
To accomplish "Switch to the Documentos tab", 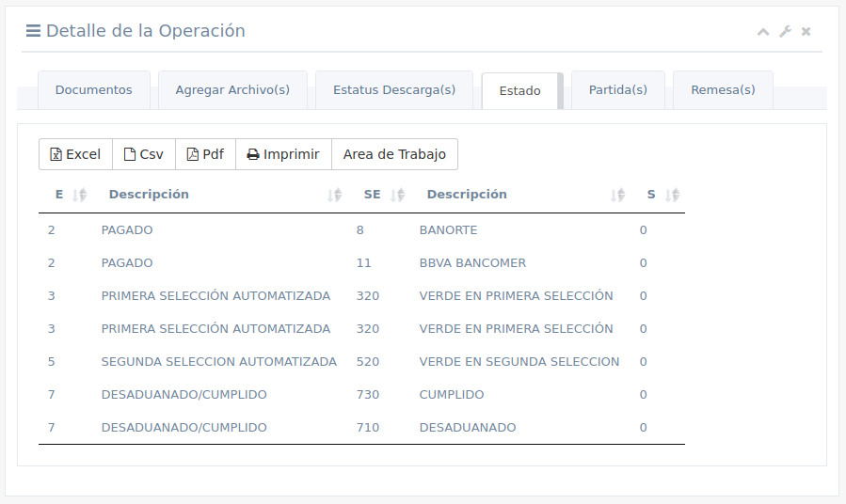I will pos(93,90).
